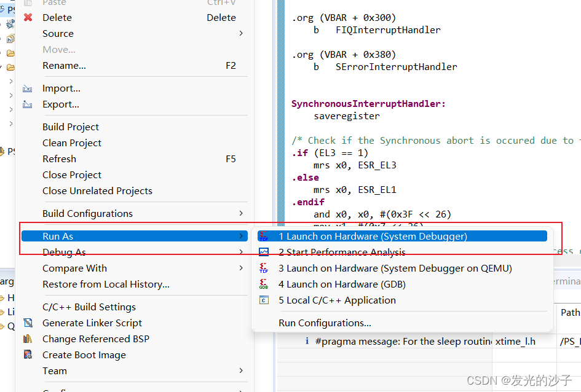
Task: Select Refresh from the menu
Action: [x=135, y=159]
